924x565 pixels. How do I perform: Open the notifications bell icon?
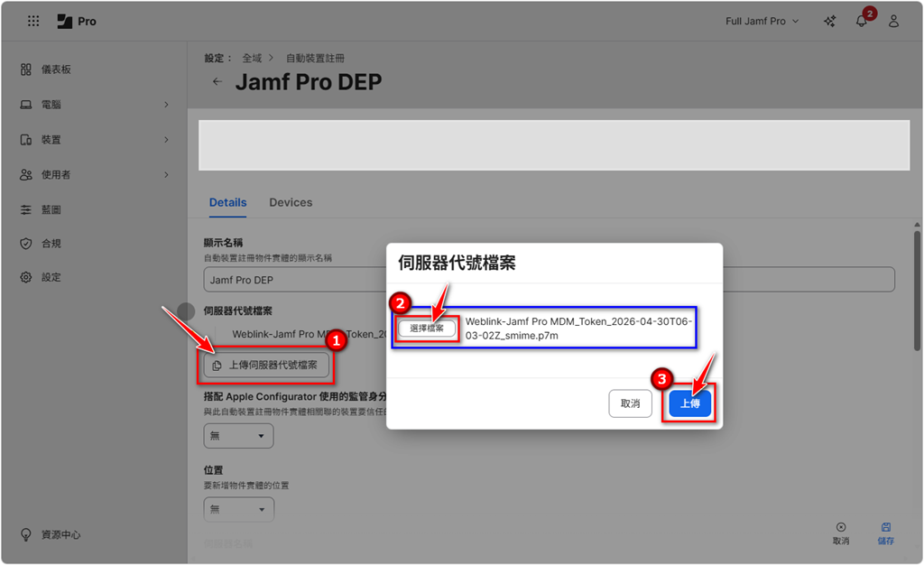click(x=862, y=21)
